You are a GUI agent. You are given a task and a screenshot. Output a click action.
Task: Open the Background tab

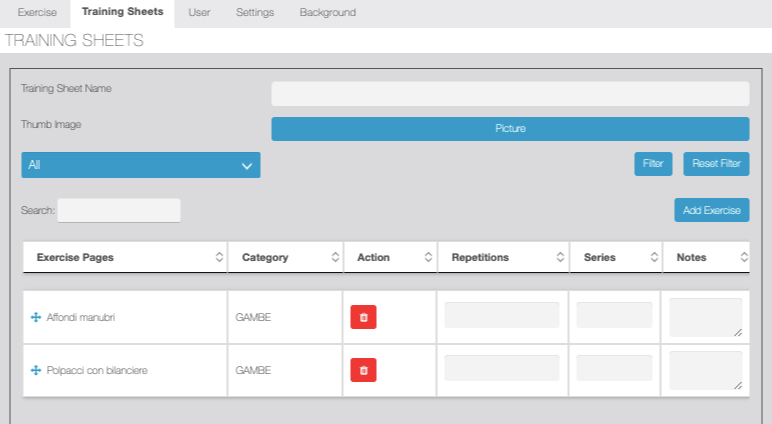tap(327, 13)
